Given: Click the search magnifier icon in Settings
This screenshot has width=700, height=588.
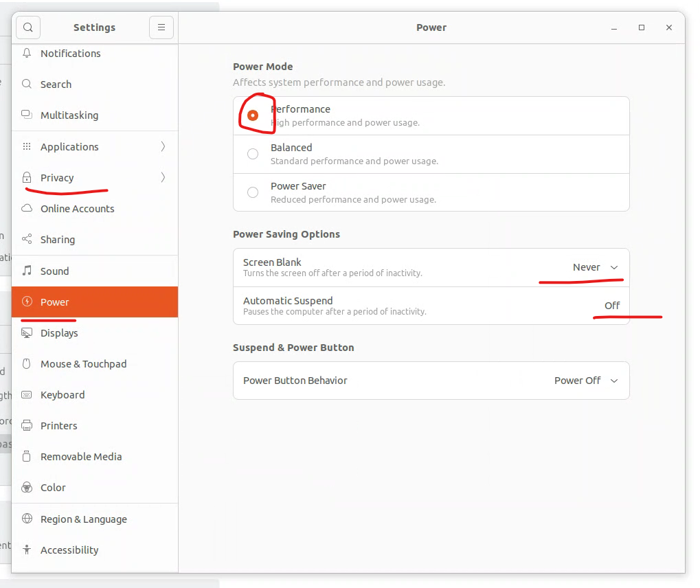Looking at the screenshot, I should pos(27,27).
